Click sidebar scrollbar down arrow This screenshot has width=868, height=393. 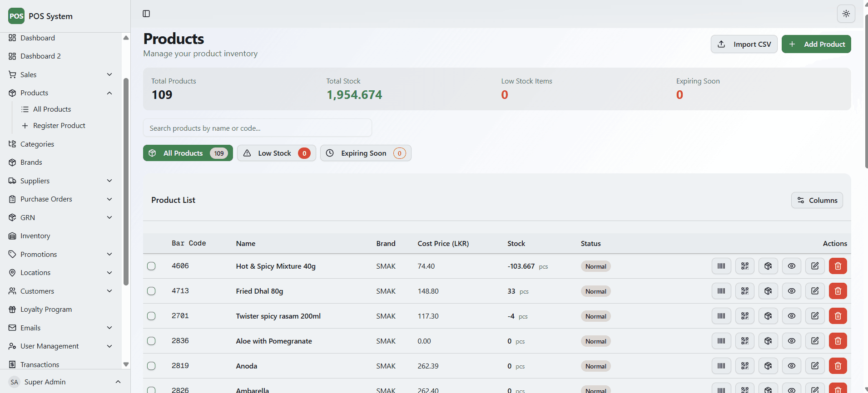126,364
